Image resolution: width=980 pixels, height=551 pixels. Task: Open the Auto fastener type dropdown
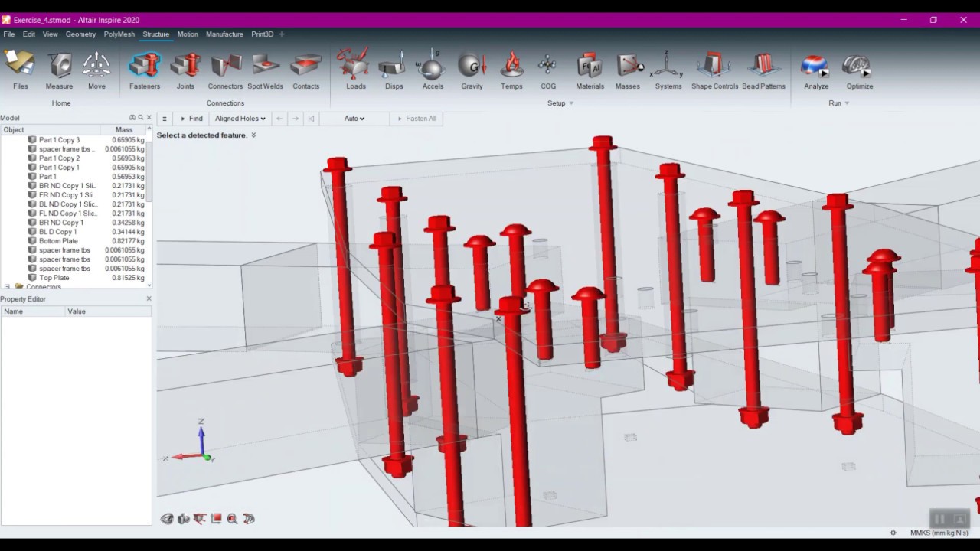pos(354,119)
